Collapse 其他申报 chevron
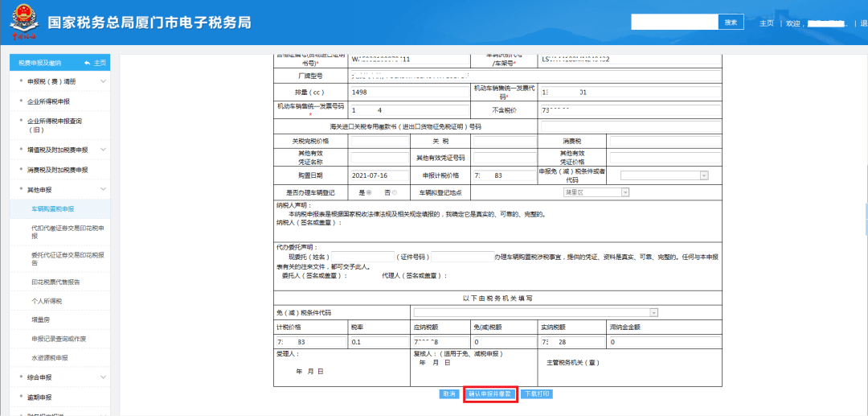Screen dimensions: 868x416 (x=103, y=190)
